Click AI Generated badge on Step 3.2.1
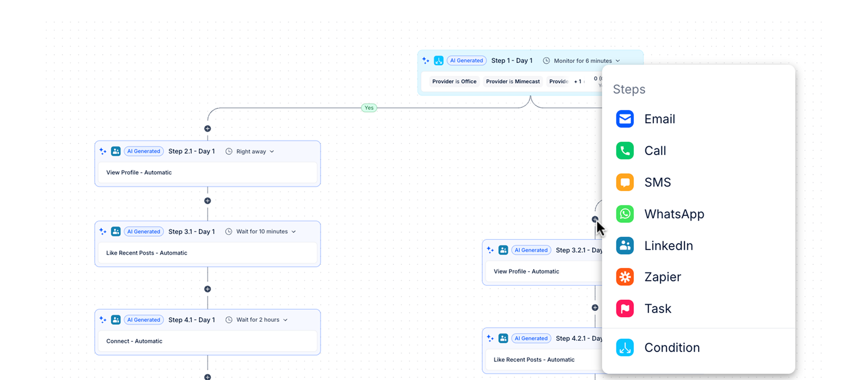868x380 pixels. coord(531,250)
